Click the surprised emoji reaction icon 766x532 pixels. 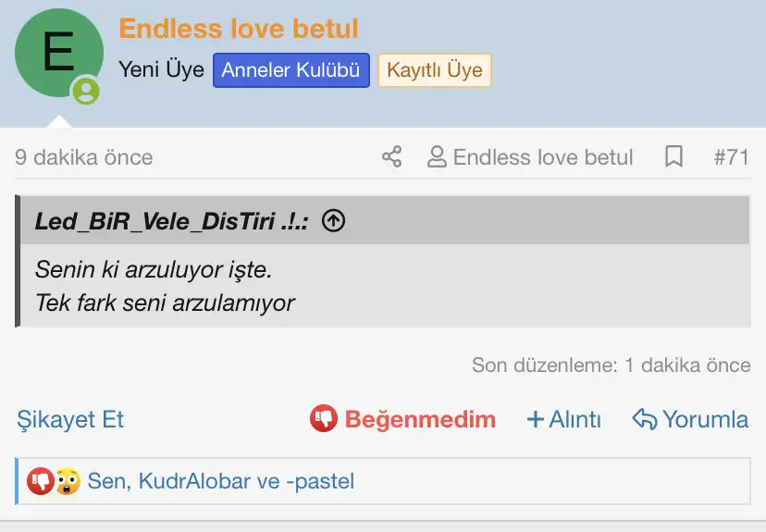click(x=68, y=481)
